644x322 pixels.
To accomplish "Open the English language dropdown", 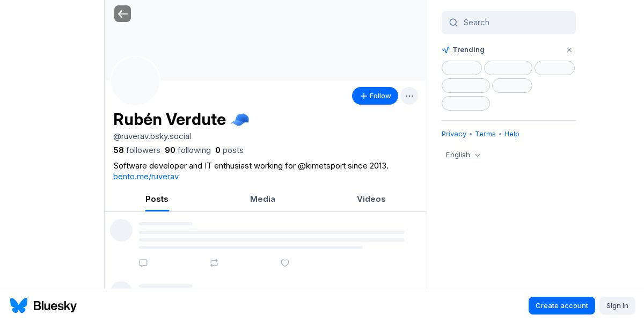I will coord(463,155).
